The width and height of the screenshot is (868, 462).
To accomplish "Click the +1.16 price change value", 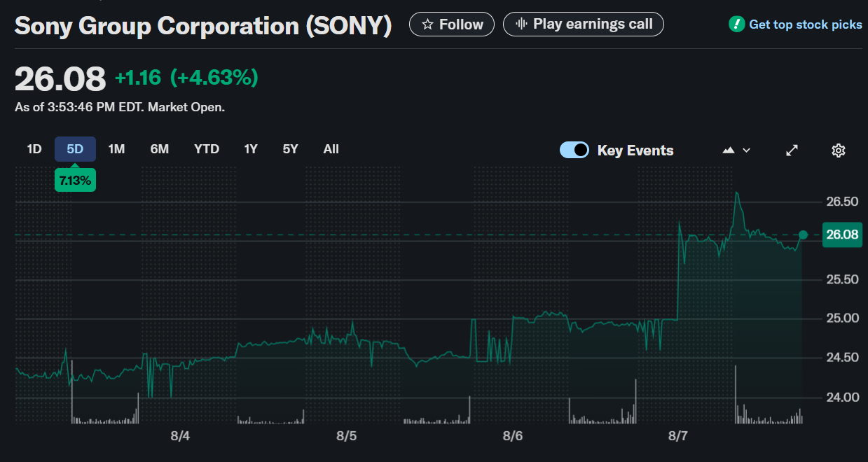I will pyautogui.click(x=138, y=78).
